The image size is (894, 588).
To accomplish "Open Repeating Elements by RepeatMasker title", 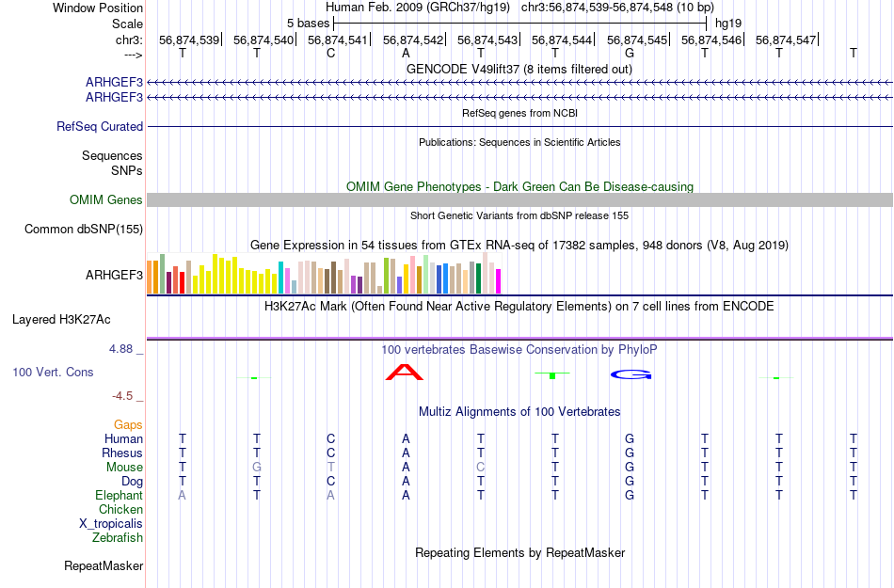I will coord(519,552).
